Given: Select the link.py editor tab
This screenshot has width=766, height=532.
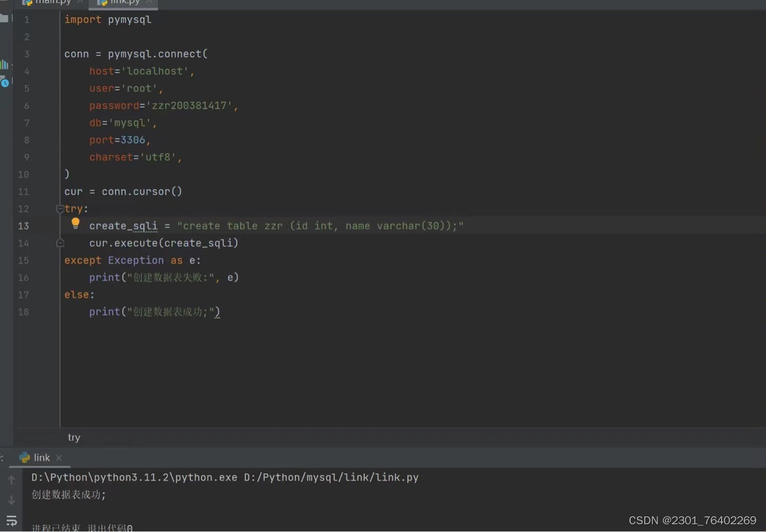Looking at the screenshot, I should 124,2.
